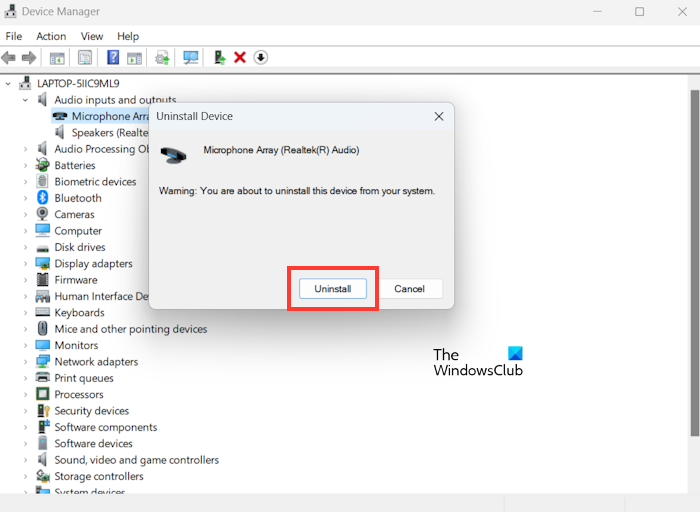Click Scan for hardware changes monitor icon
The height and width of the screenshot is (512, 700).
(191, 58)
